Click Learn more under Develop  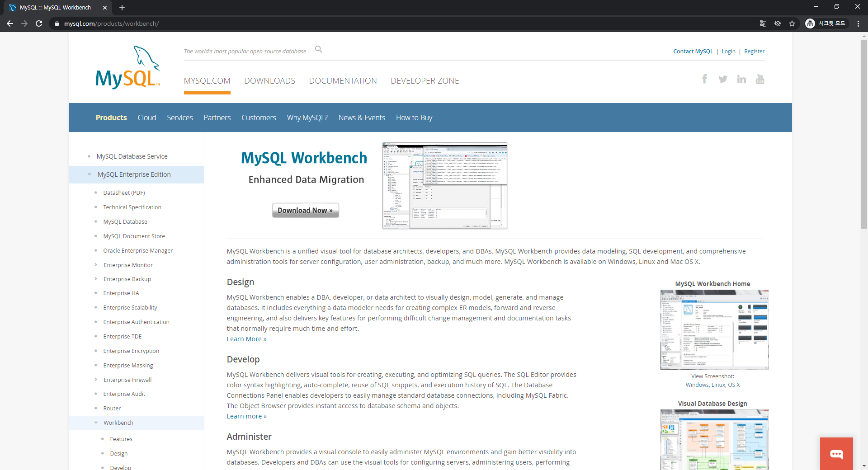click(x=247, y=416)
